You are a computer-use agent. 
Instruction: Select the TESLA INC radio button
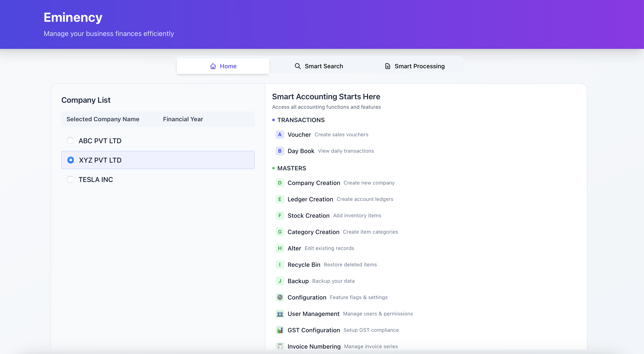point(70,180)
